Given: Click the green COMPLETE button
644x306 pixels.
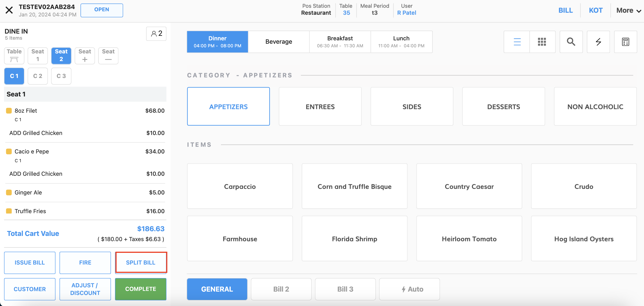Looking at the screenshot, I should coord(140,289).
